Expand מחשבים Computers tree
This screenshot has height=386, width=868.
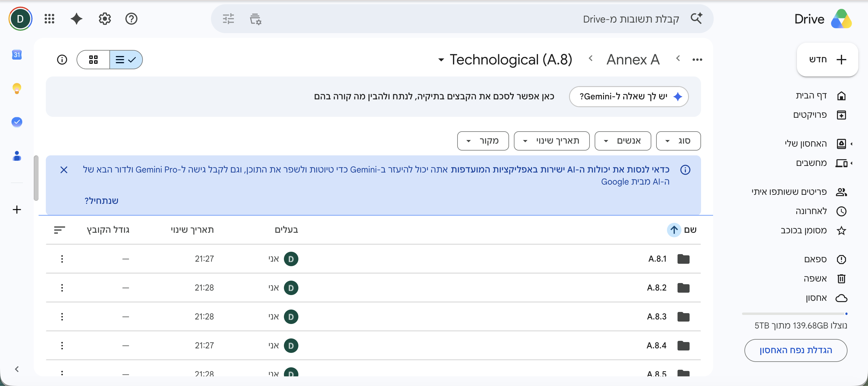851,163
